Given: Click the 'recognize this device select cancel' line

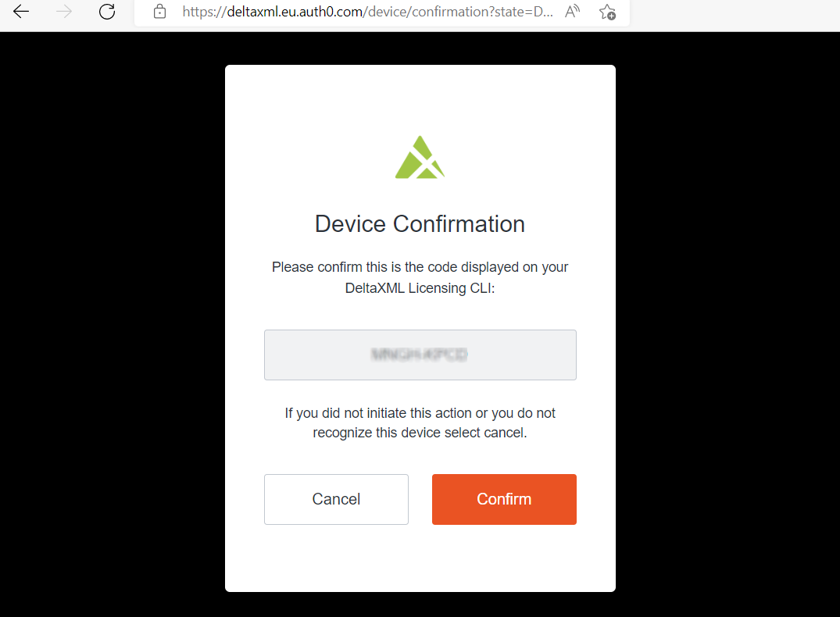Looking at the screenshot, I should pos(420,433).
